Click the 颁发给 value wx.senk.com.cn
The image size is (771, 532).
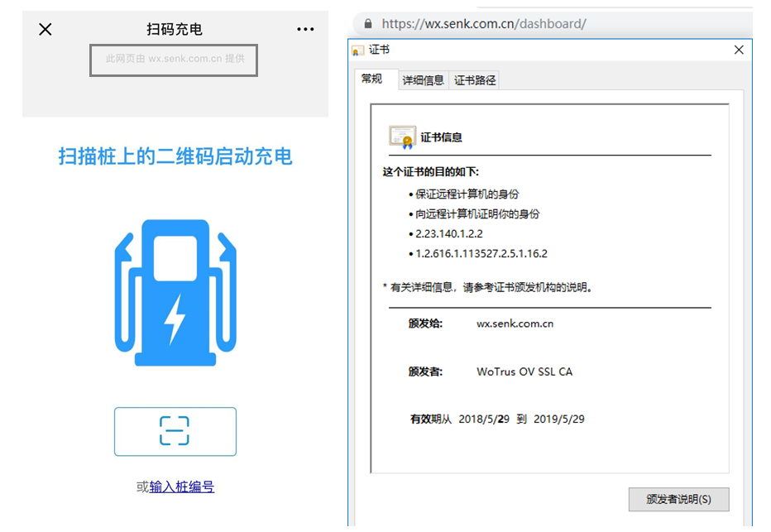coord(515,324)
